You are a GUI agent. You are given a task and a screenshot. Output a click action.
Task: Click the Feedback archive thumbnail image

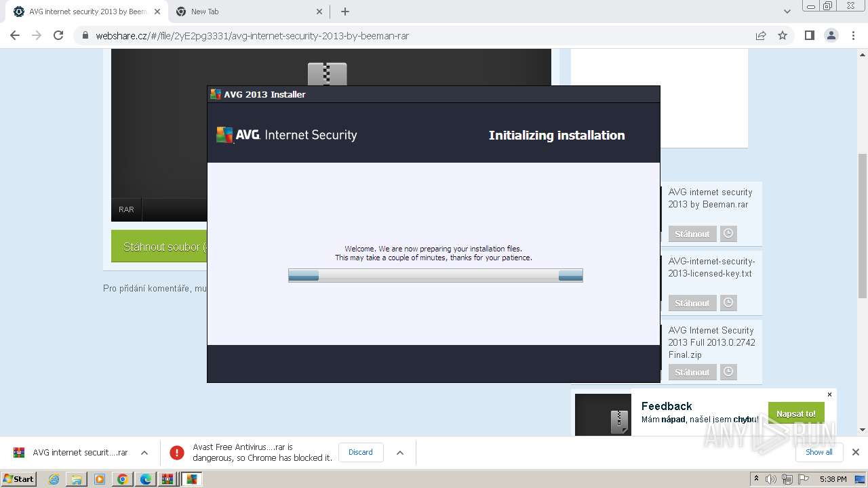coord(603,414)
